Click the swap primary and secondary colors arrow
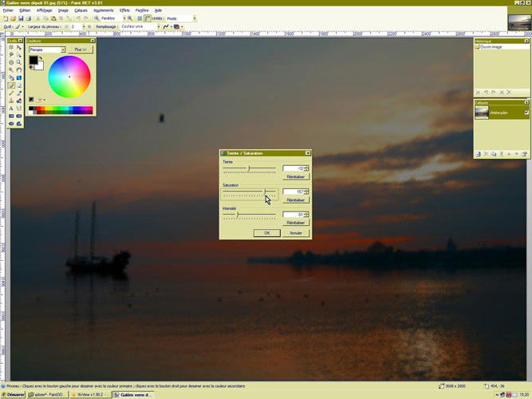This screenshot has height=399, width=532. pos(41,58)
